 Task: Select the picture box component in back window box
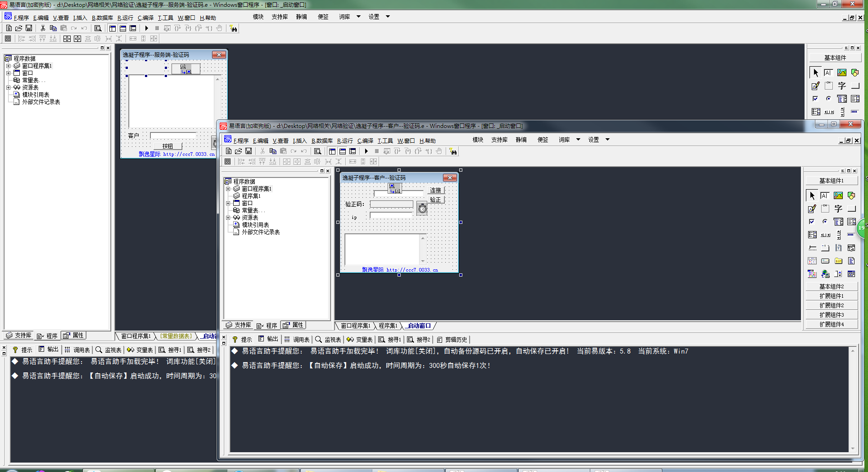click(841, 73)
